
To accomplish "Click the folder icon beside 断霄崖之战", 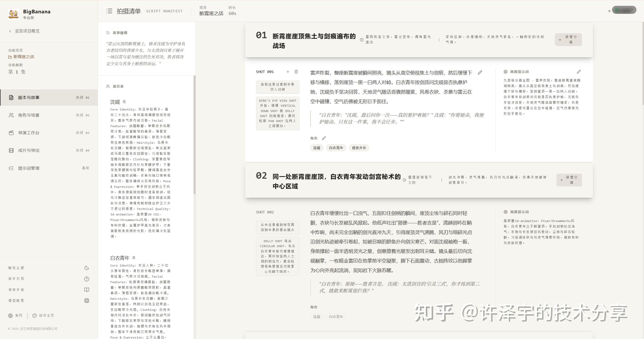I will click(10, 57).
